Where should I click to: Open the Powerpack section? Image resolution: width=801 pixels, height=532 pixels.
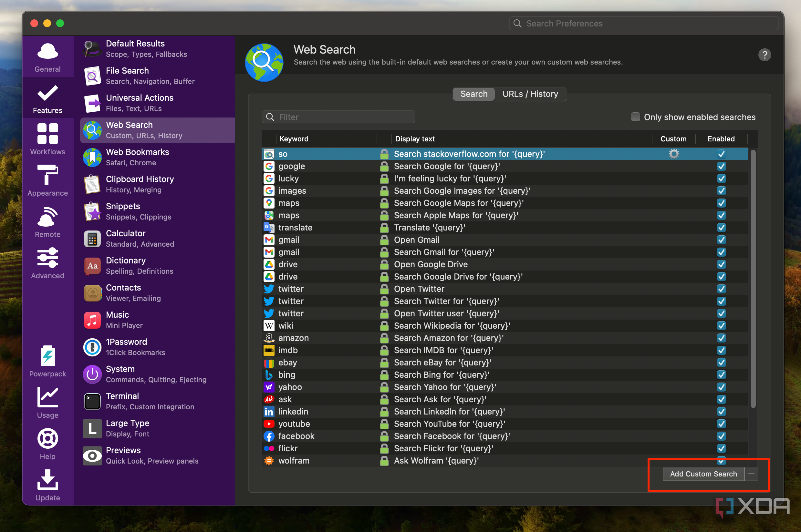pyautogui.click(x=47, y=361)
